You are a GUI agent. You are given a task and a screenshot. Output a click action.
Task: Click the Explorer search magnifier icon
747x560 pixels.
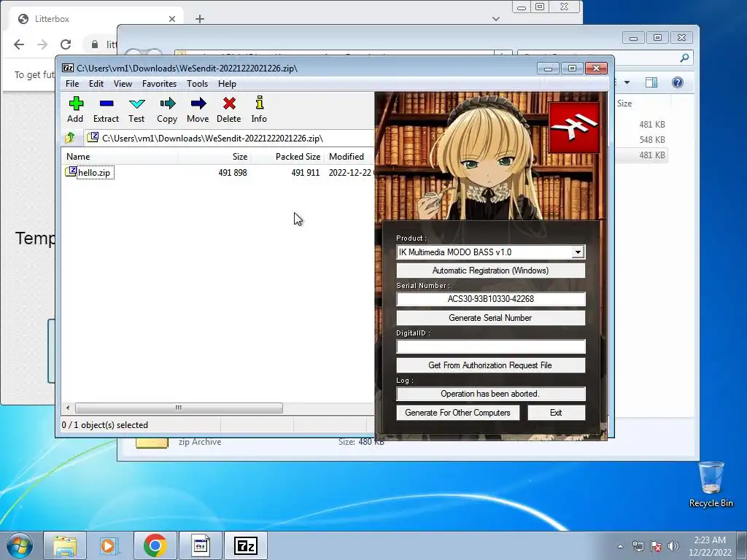684,58
